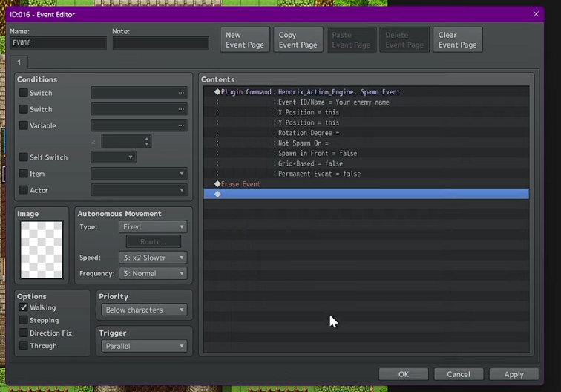Click the diamond icon beside Plugin Command
Image resolution: width=561 pixels, height=392 pixels.
tap(217, 92)
